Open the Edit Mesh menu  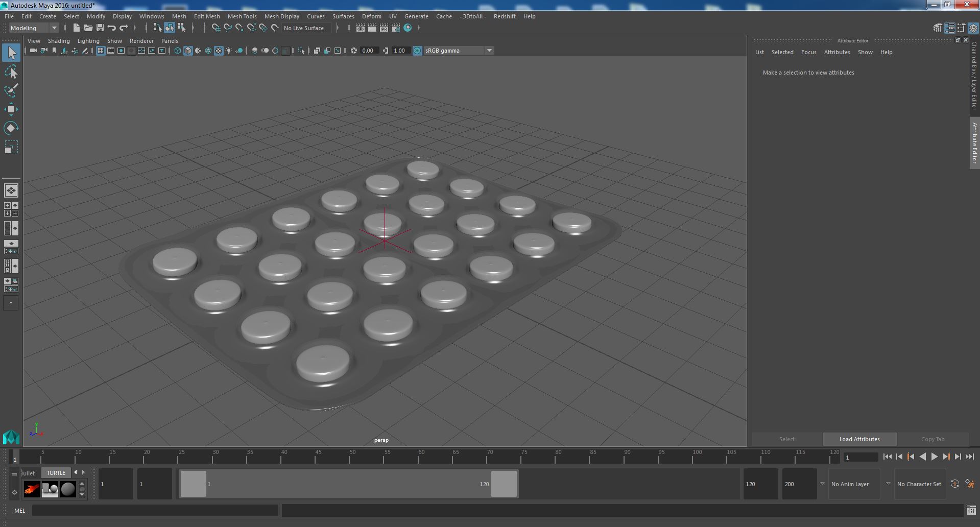pyautogui.click(x=207, y=16)
